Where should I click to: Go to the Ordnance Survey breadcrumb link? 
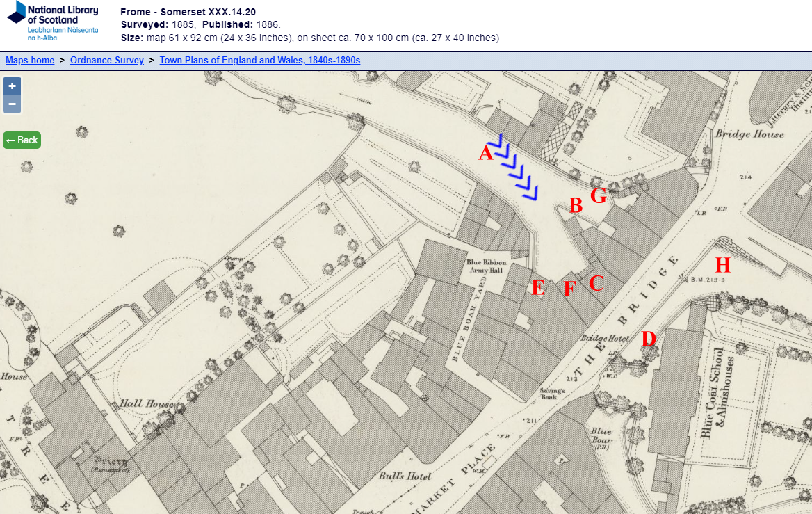[x=106, y=60]
